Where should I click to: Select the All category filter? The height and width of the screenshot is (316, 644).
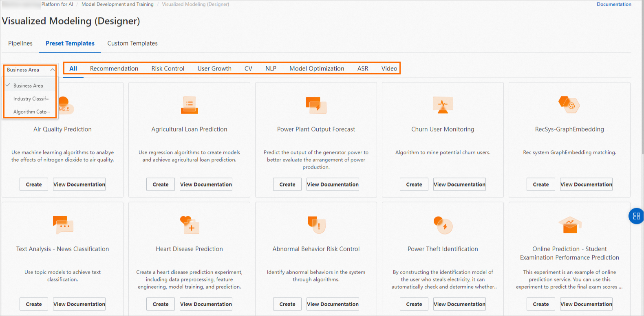tap(73, 68)
